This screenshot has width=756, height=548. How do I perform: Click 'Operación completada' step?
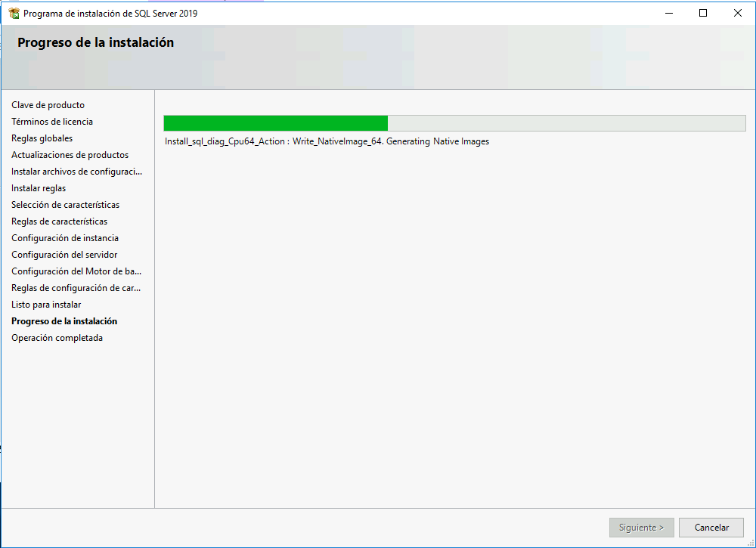tap(57, 338)
